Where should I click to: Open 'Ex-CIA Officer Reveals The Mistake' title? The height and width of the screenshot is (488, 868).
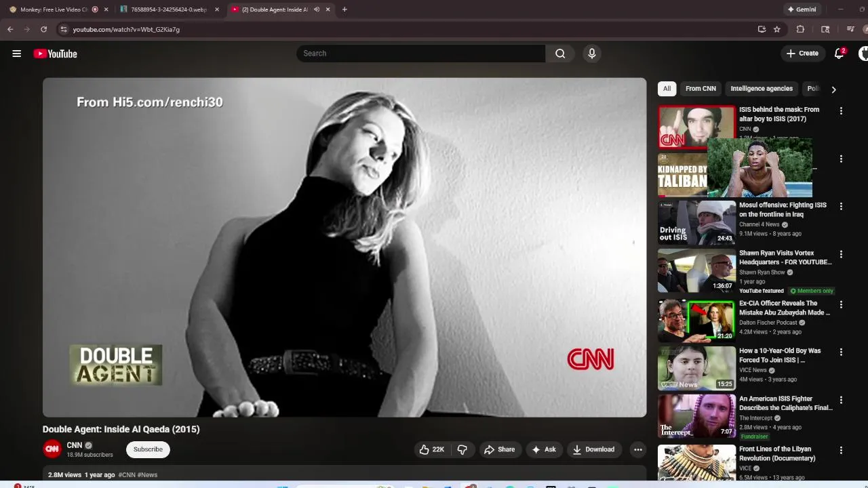[785, 308]
